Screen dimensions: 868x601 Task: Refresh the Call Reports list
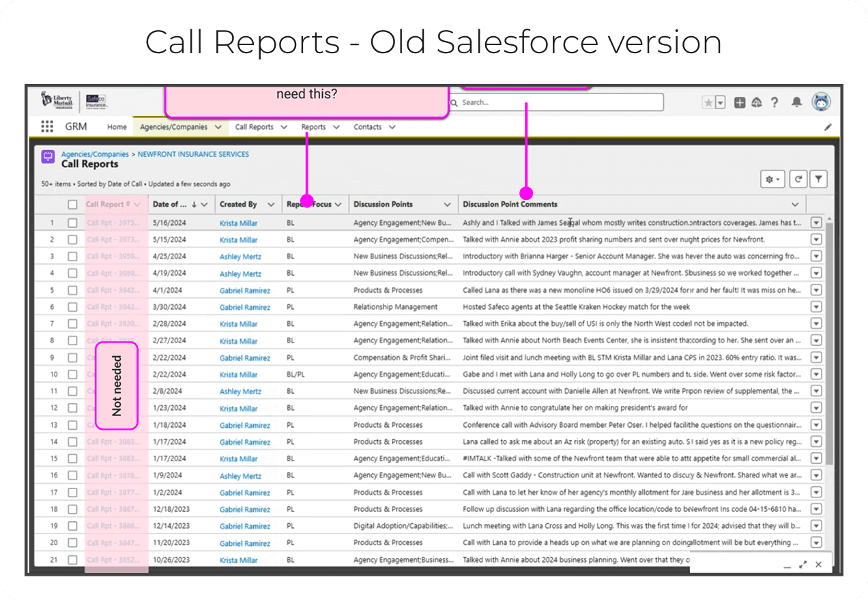798,179
